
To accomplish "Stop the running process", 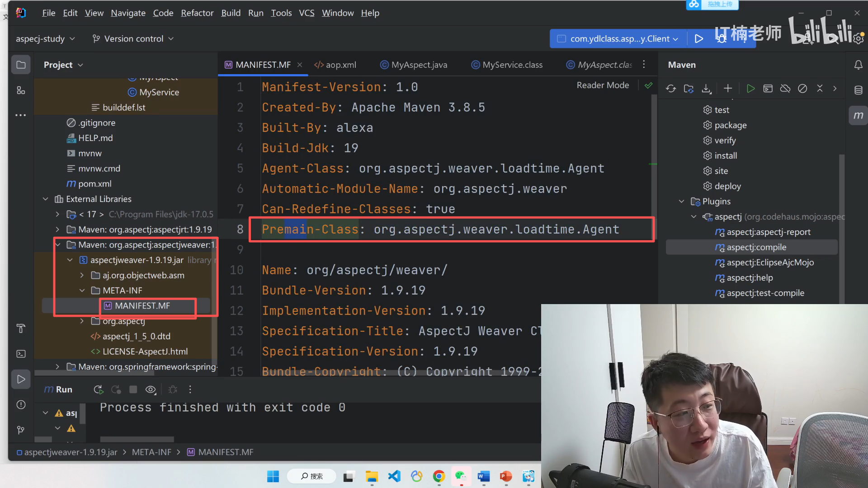I will coord(133,389).
